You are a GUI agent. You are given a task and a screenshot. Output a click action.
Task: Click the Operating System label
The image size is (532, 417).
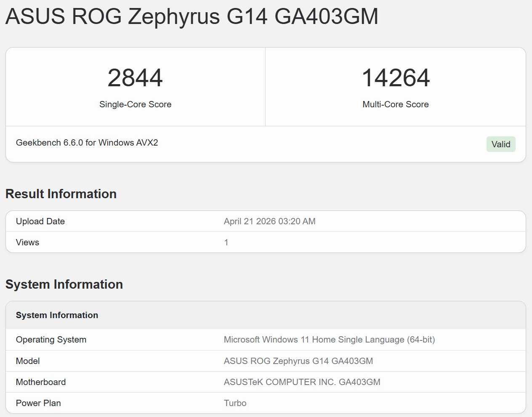coord(51,340)
